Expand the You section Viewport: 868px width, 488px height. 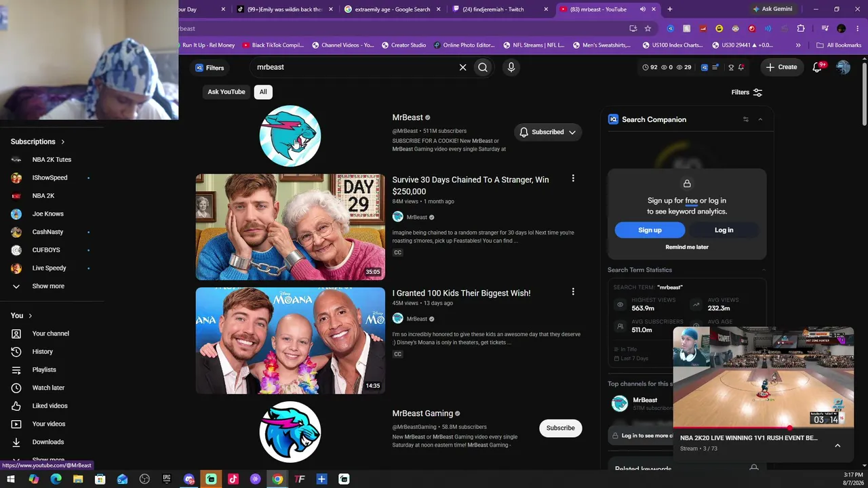pos(22,315)
